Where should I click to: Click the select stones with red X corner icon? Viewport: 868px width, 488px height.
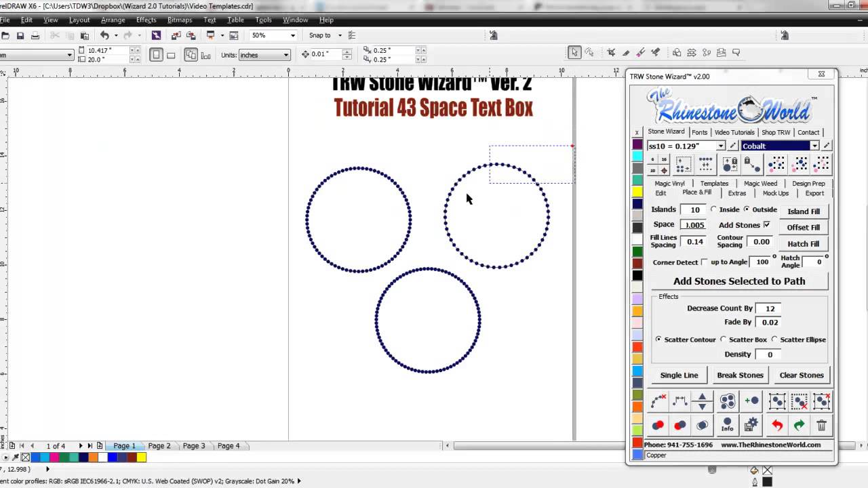821,401
